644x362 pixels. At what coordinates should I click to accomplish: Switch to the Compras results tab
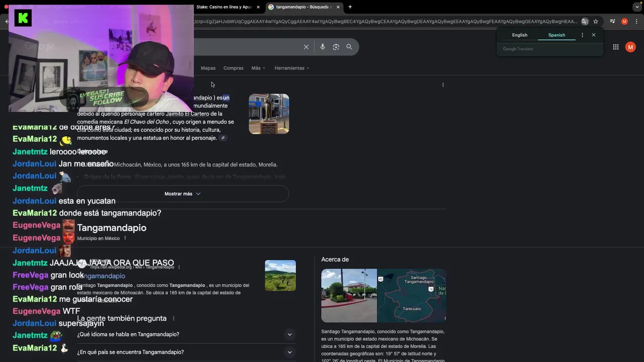[233, 68]
